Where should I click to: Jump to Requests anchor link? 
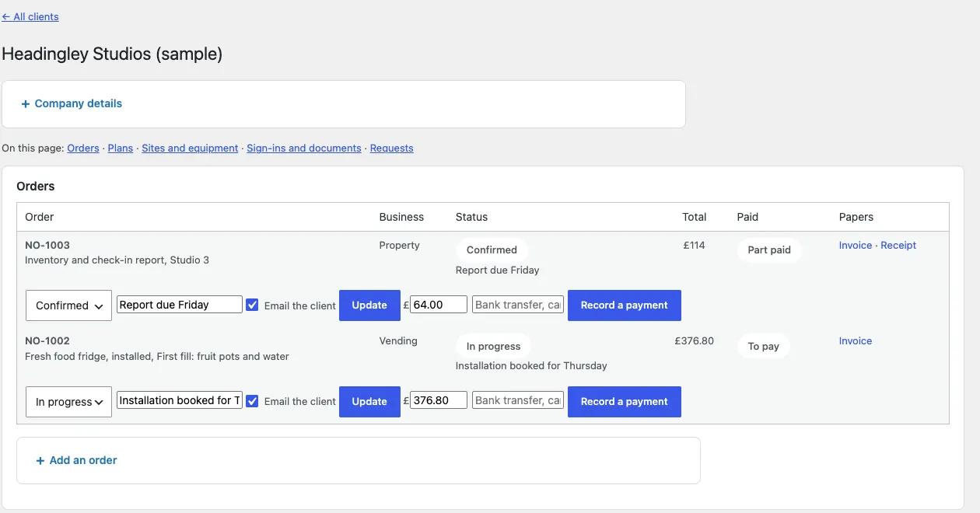392,148
